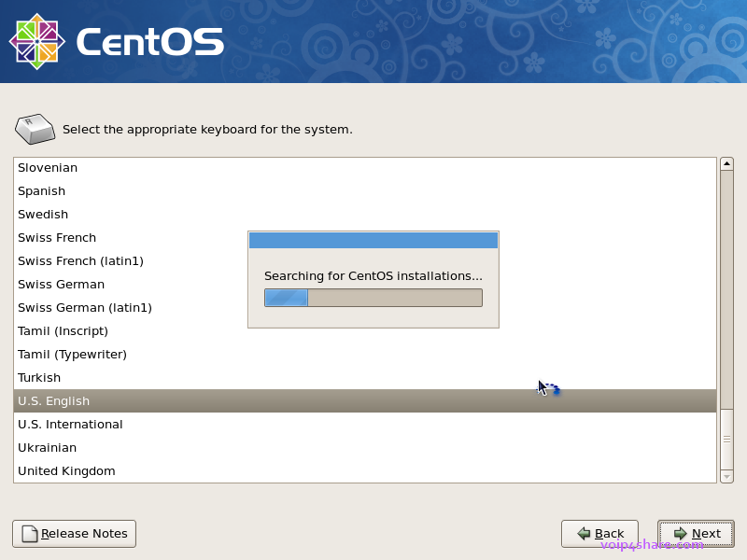Click the scrollbar down arrow
The image size is (747, 560).
pyautogui.click(x=727, y=476)
